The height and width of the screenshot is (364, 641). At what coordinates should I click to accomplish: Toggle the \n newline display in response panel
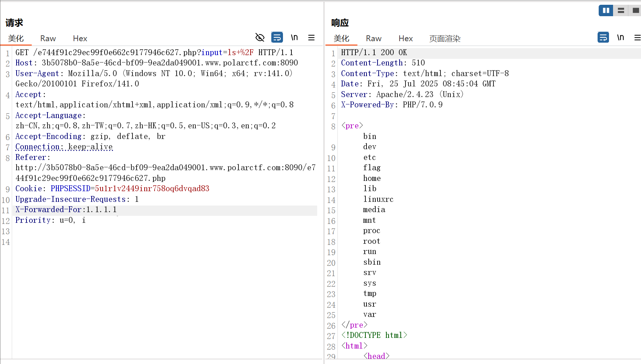pyautogui.click(x=621, y=38)
